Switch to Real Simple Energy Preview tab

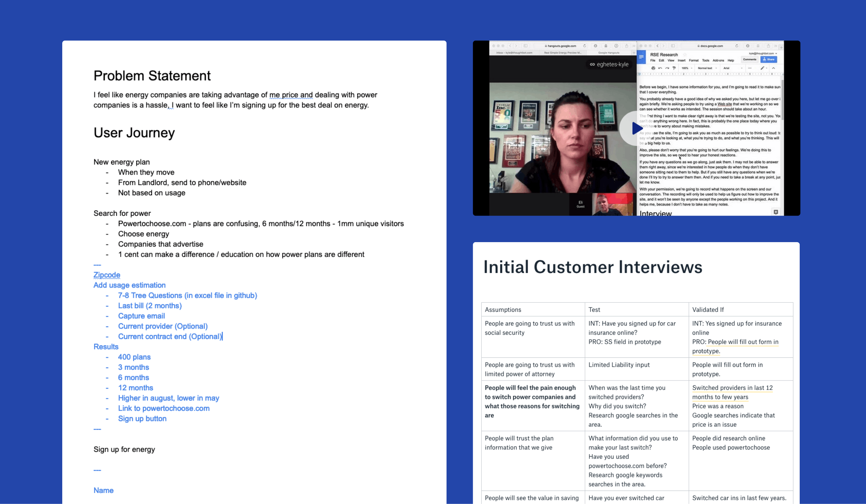pyautogui.click(x=563, y=53)
